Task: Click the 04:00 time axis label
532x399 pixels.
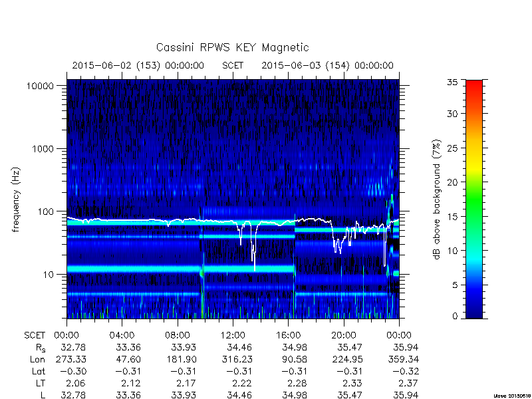Action: (x=122, y=335)
